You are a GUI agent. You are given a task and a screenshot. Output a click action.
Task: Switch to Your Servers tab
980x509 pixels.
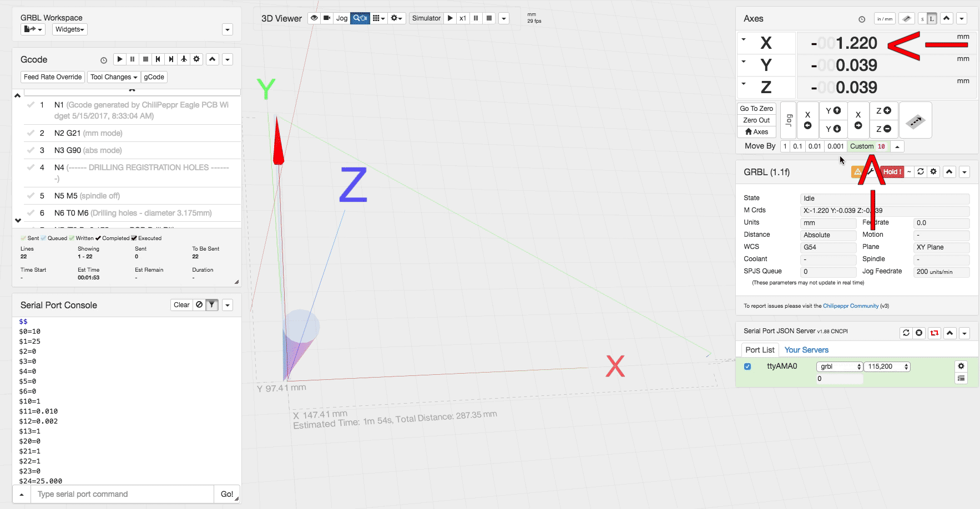click(806, 350)
